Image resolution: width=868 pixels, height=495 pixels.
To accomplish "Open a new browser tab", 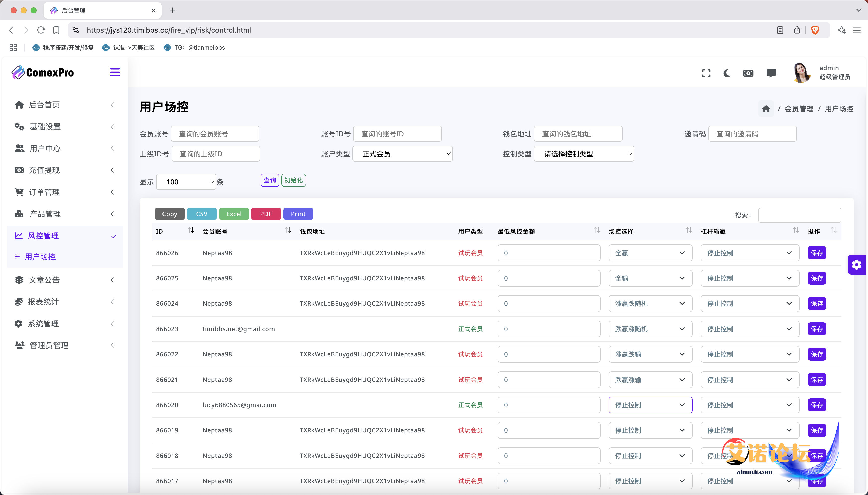I will coord(173,10).
